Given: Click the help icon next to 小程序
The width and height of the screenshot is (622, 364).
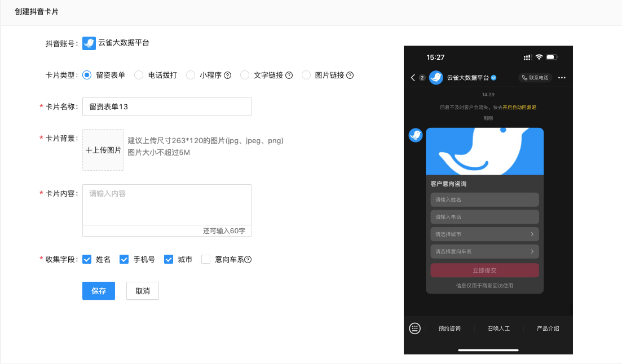Looking at the screenshot, I should (x=228, y=74).
